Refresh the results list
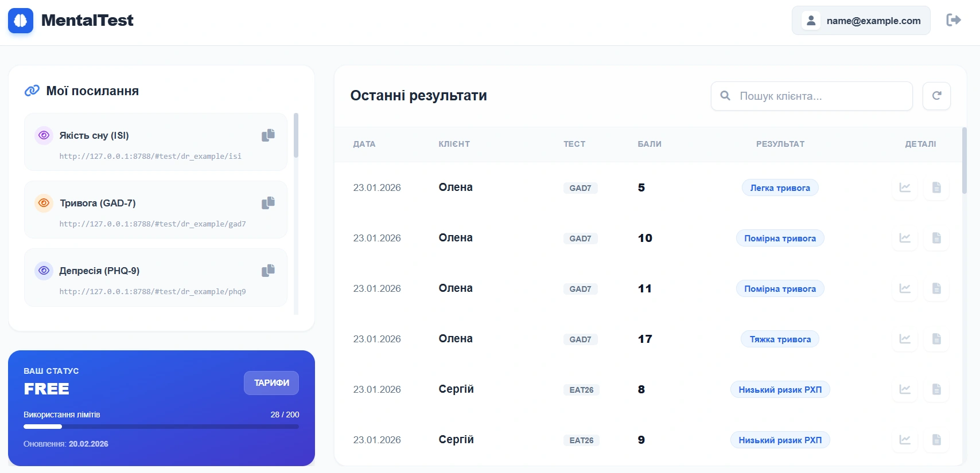The width and height of the screenshot is (980, 473). click(936, 96)
